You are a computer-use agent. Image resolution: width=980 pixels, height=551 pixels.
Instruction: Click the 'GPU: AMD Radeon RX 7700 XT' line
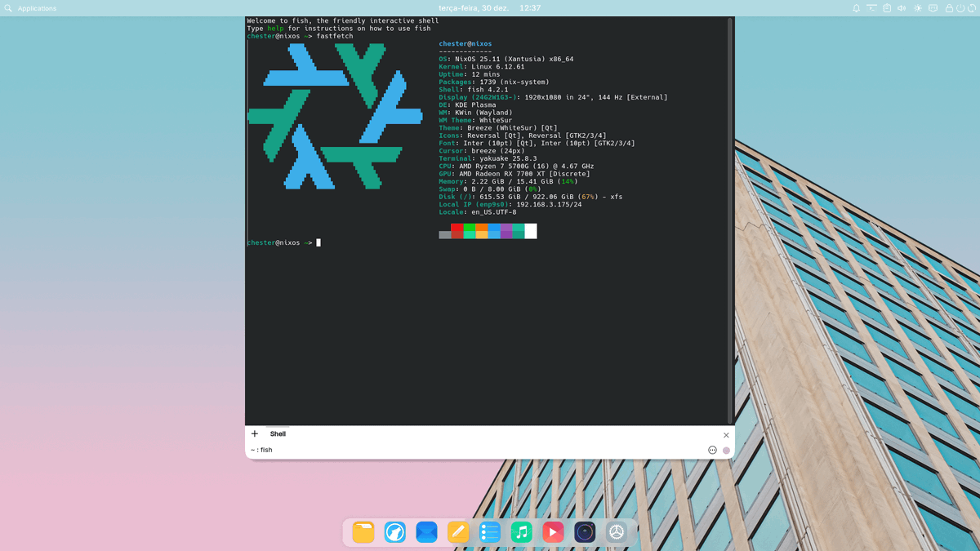point(514,174)
